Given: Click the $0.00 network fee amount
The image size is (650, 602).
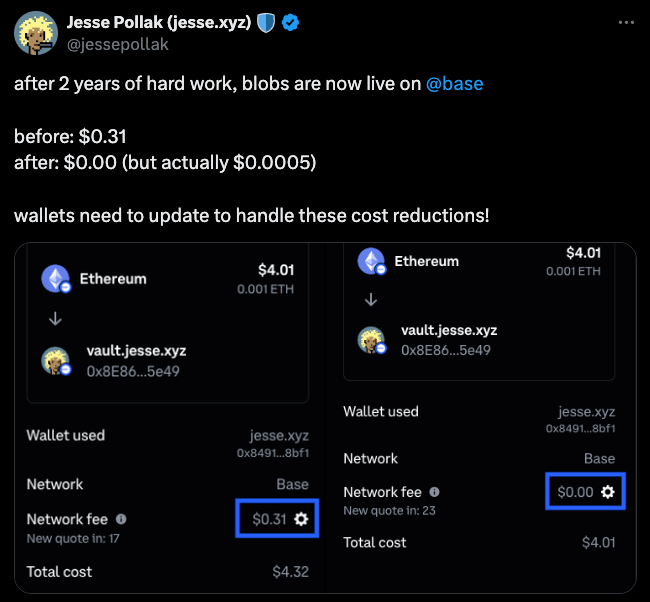Looking at the screenshot, I should click(575, 491).
